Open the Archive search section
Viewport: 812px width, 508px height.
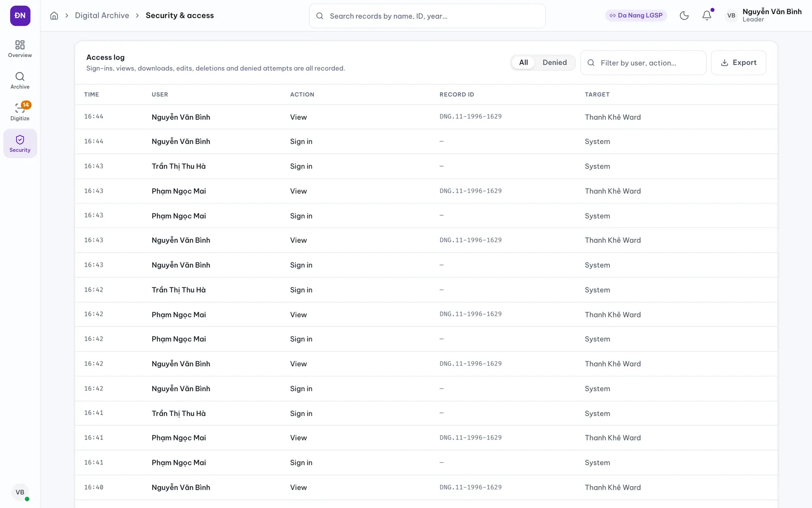pyautogui.click(x=20, y=80)
